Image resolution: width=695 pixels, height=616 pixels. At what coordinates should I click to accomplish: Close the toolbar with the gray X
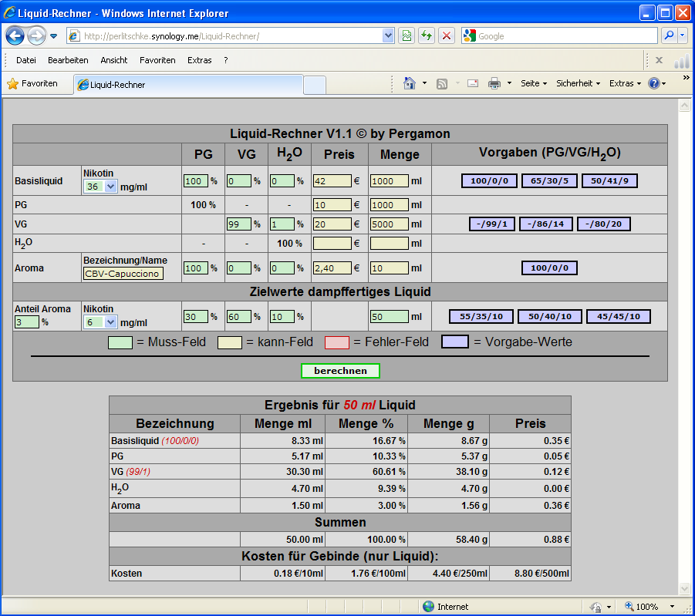[x=659, y=60]
